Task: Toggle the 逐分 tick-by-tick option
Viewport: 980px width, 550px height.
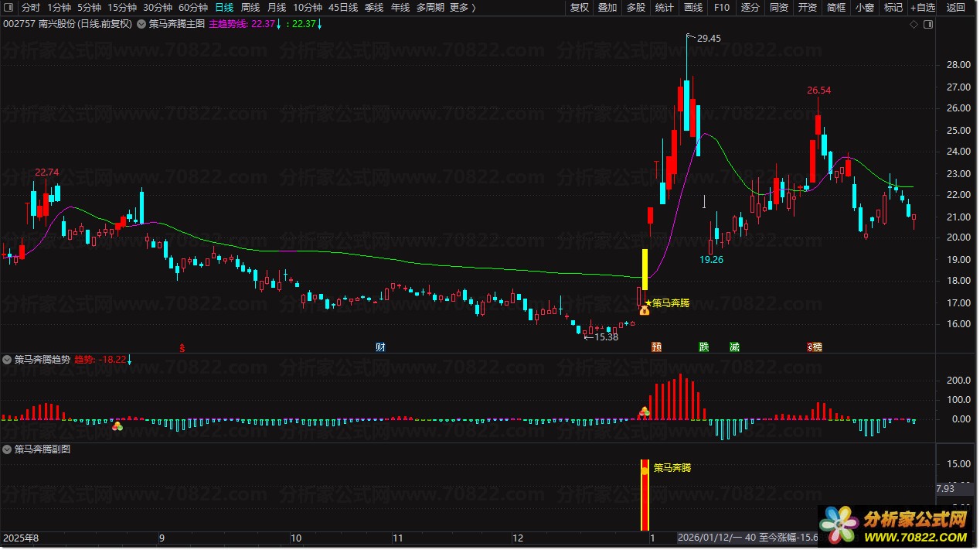Action: pyautogui.click(x=750, y=7)
